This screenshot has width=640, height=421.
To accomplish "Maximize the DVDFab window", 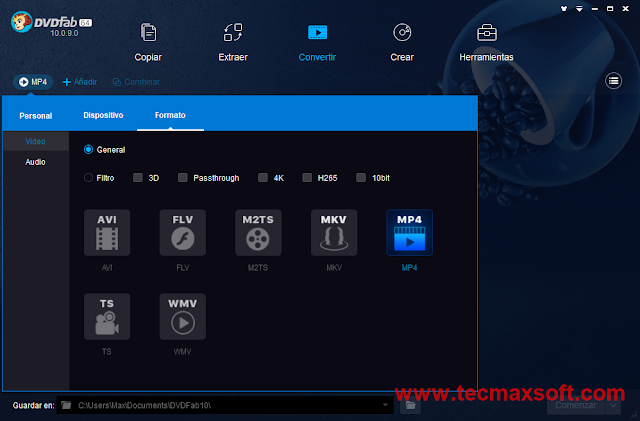I will click(610, 9).
